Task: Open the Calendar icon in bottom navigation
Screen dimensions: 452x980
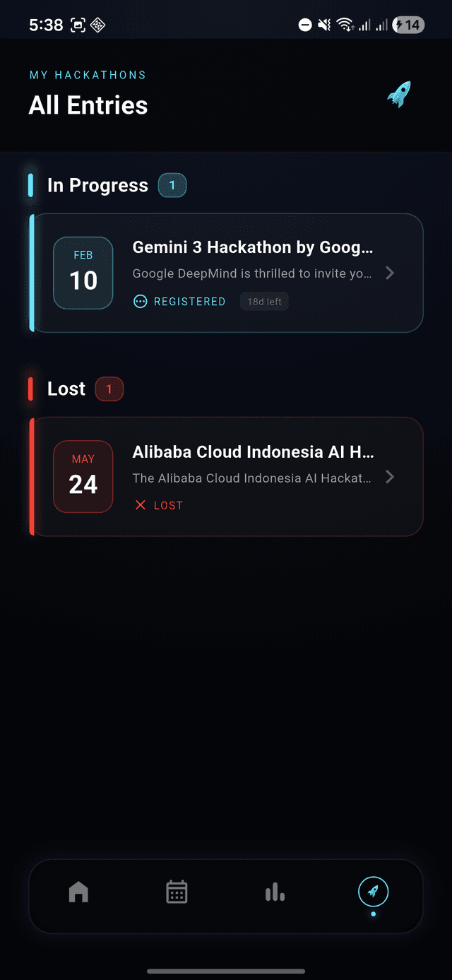Action: 177,892
